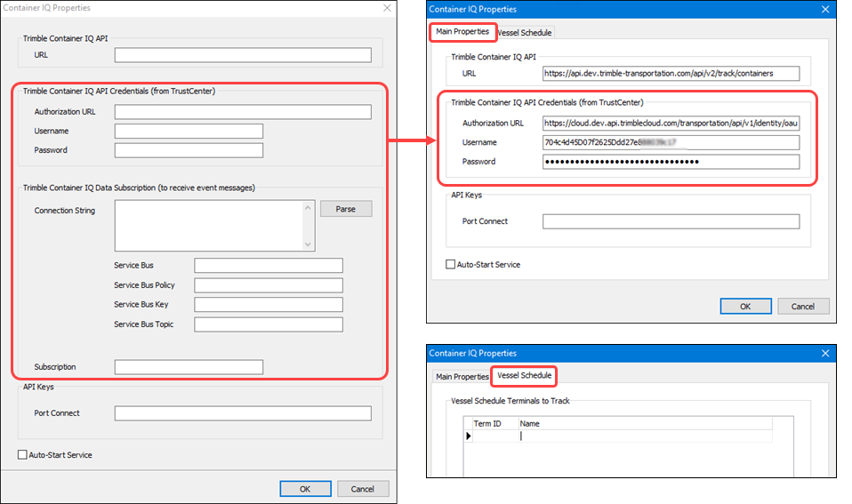
Task: Close the left Container IQ Properties window
Action: pos(387,8)
